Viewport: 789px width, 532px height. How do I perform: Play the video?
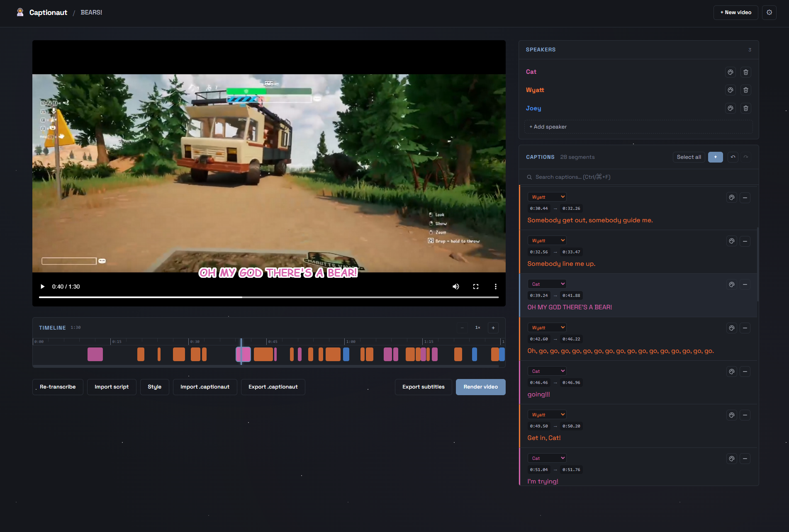pyautogui.click(x=42, y=287)
